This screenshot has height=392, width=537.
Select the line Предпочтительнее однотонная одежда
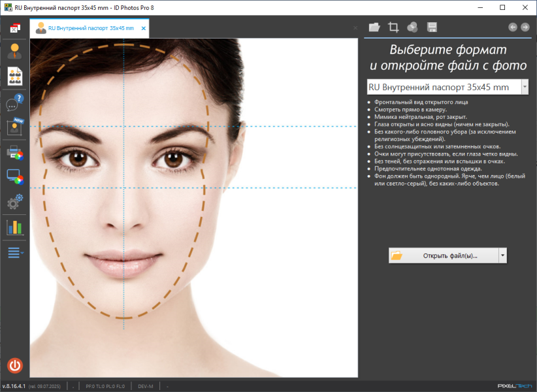[428, 169]
